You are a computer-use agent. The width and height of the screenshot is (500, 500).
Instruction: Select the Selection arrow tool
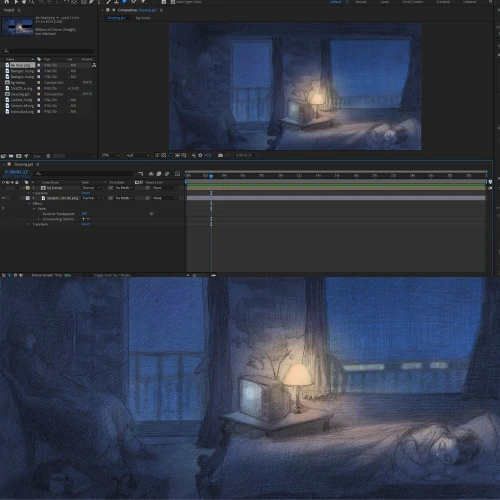[x=15, y=1]
